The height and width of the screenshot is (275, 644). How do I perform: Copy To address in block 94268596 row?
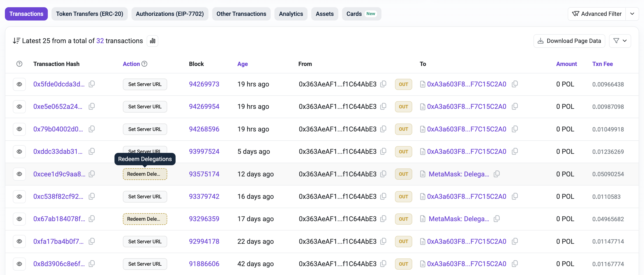(515, 129)
